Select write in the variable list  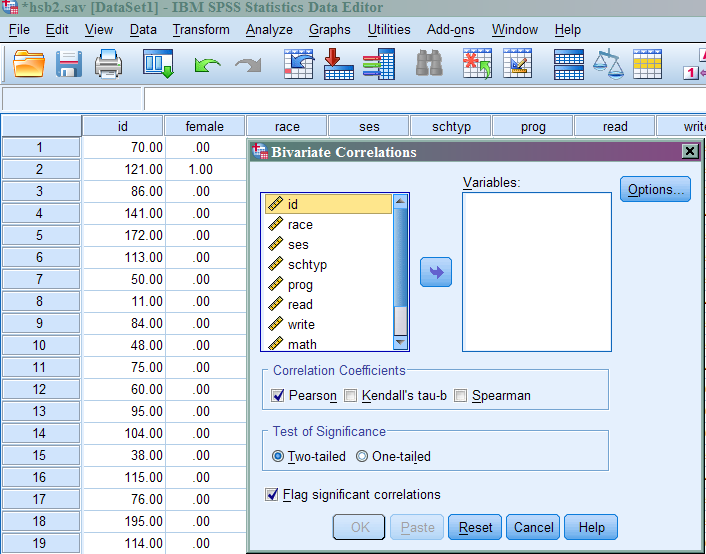pyautogui.click(x=328, y=324)
